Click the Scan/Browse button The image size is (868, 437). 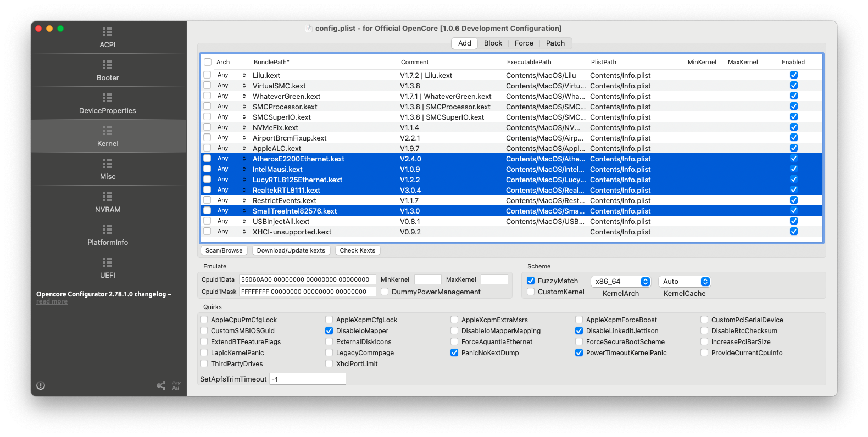(224, 250)
